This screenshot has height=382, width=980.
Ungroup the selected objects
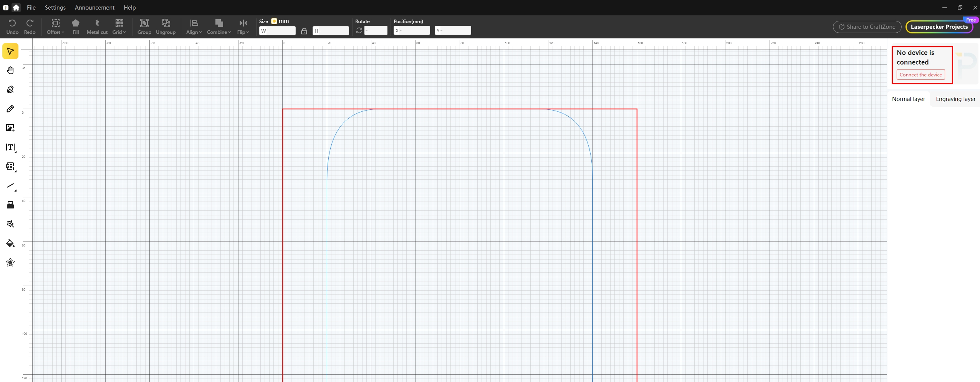[166, 27]
